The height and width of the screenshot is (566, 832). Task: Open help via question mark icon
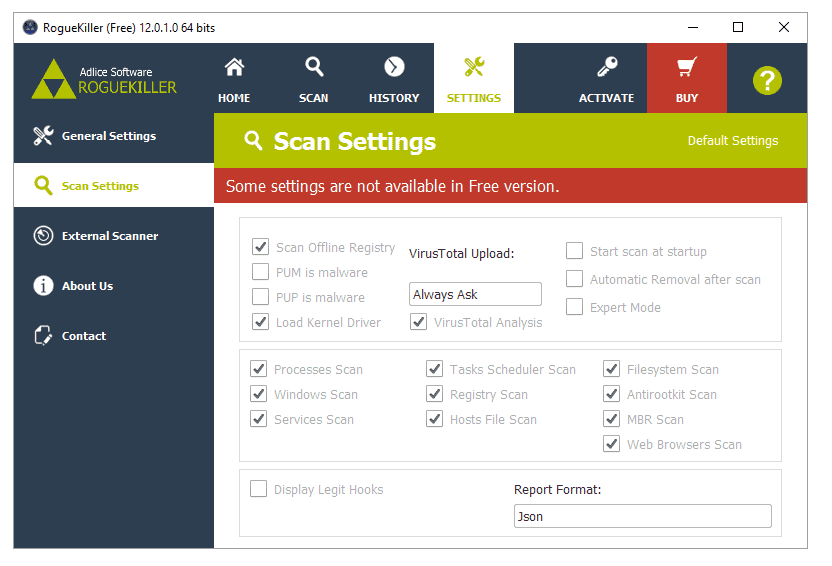click(767, 81)
